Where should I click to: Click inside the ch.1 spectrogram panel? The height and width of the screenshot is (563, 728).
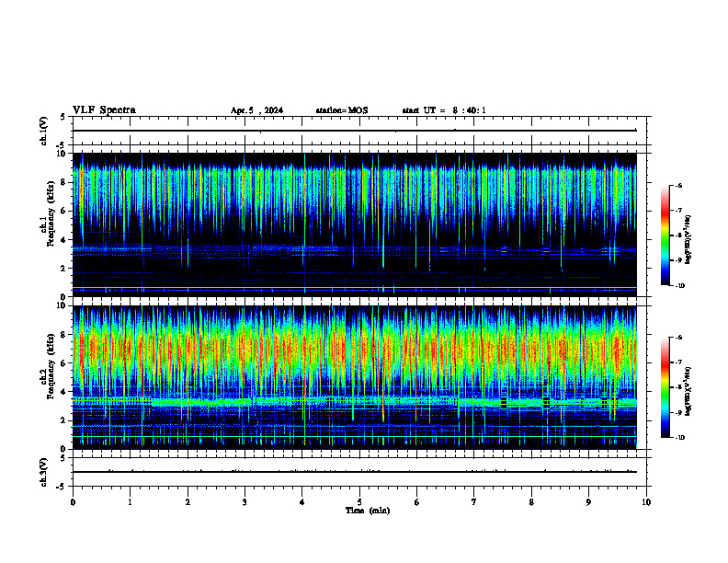355,224
